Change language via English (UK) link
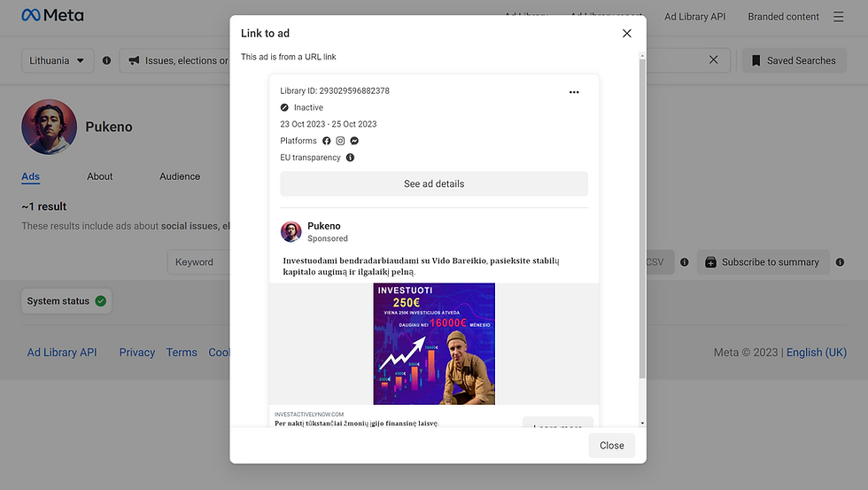Viewport: 868px width, 490px height. [x=817, y=352]
